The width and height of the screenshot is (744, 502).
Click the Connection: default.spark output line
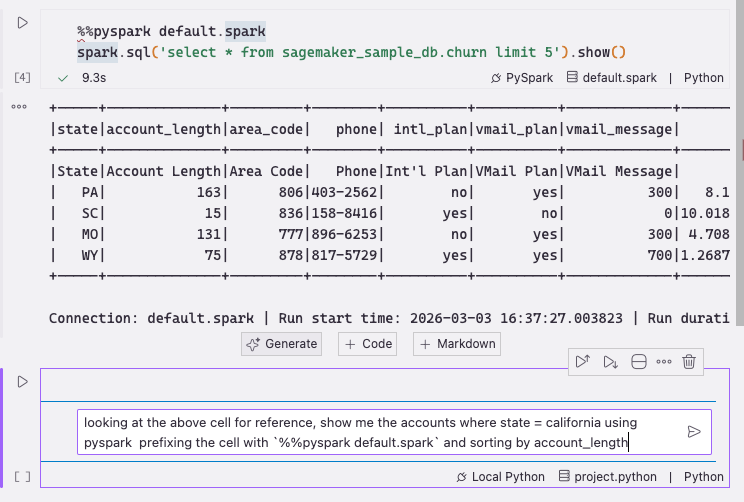click(x=389, y=318)
